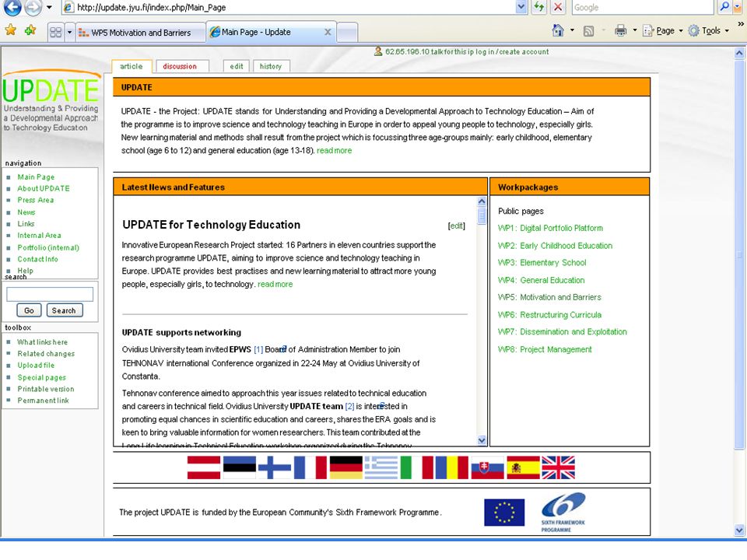Open About UPDATE navigation link
Image resolution: width=747 pixels, height=560 pixels.
pyautogui.click(x=44, y=188)
